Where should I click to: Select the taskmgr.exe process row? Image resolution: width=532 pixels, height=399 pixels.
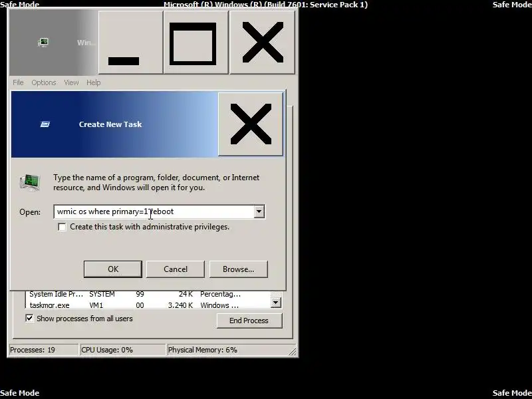click(147, 305)
